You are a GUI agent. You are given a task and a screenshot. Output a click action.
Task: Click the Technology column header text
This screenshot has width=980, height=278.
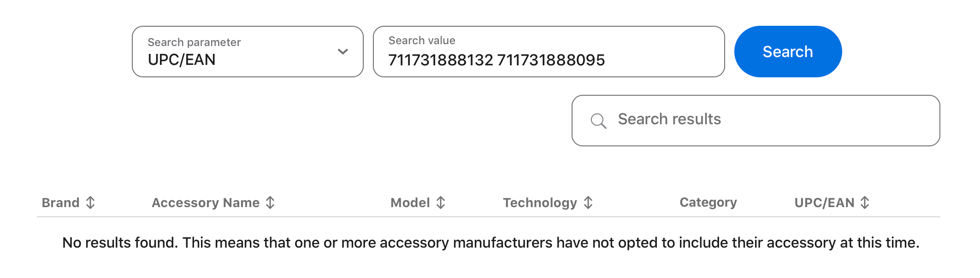tap(540, 203)
